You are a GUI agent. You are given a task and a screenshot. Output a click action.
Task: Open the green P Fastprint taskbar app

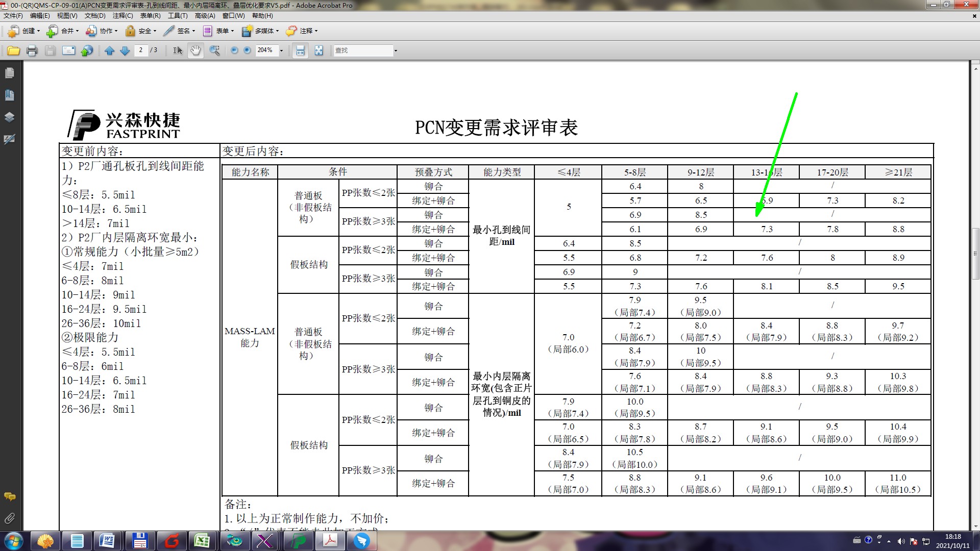(298, 541)
